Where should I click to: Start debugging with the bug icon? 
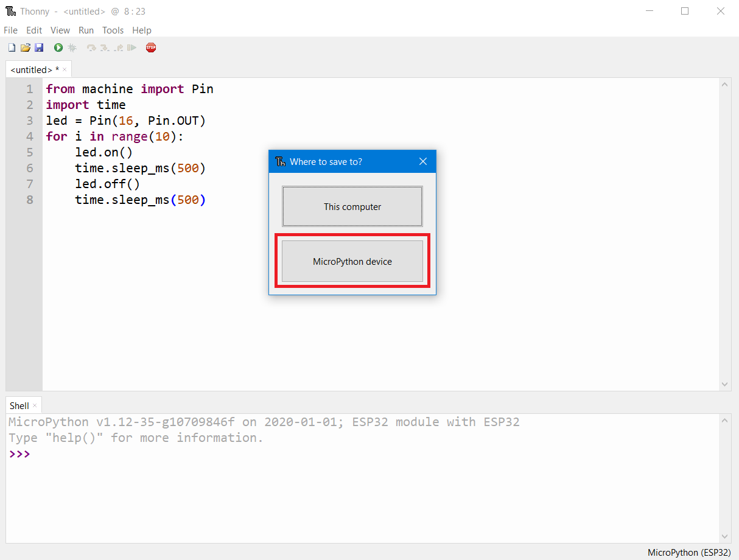[x=72, y=47]
